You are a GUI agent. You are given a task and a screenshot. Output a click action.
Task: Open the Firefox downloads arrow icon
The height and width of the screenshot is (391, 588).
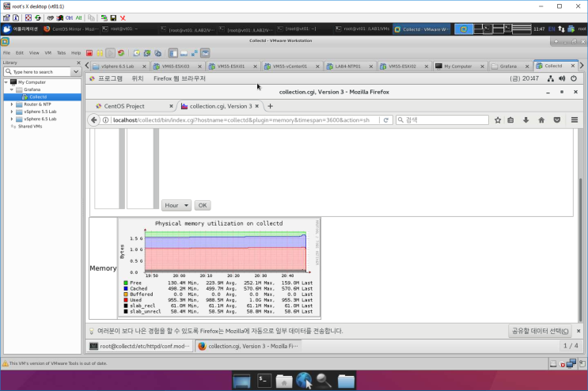(x=525, y=120)
